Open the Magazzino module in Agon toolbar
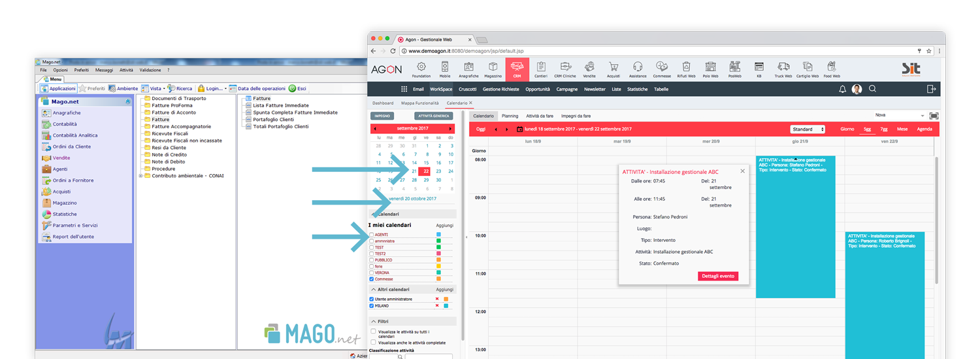Image resolution: width=980 pixels, height=359 pixels. 493,69
